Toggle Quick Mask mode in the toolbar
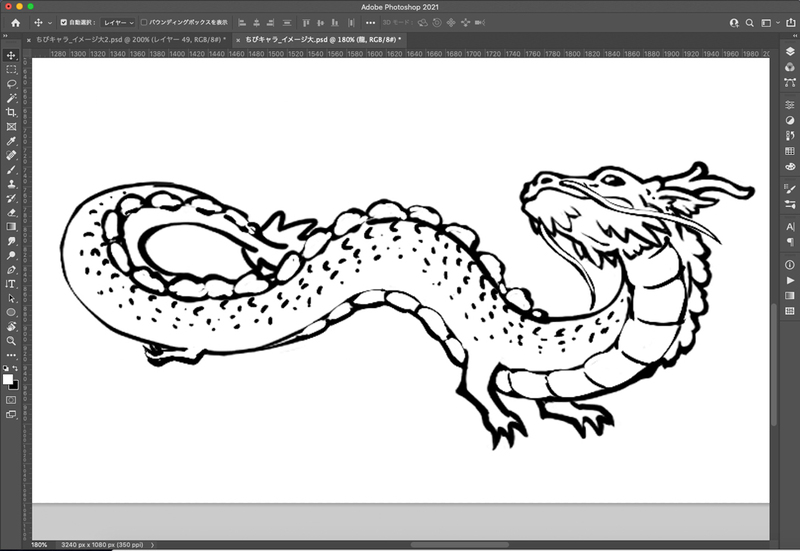800x551 pixels. pyautogui.click(x=11, y=399)
